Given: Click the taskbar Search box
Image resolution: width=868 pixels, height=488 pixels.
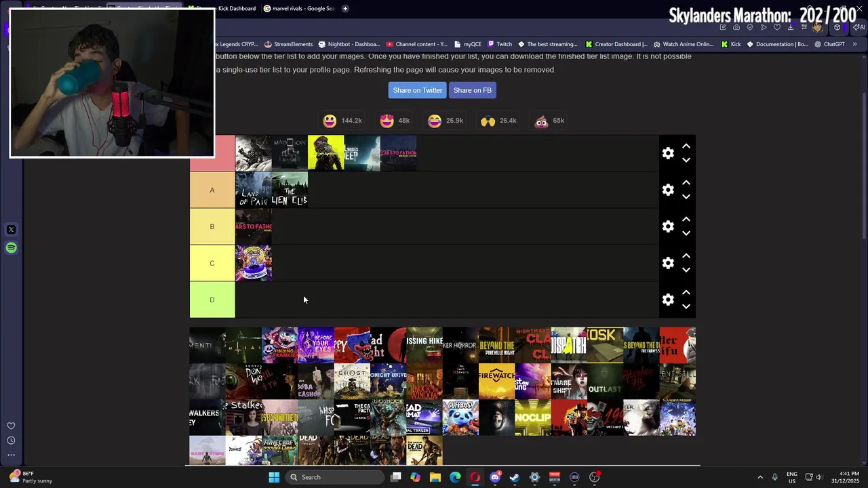Looking at the screenshot, I should [334, 477].
